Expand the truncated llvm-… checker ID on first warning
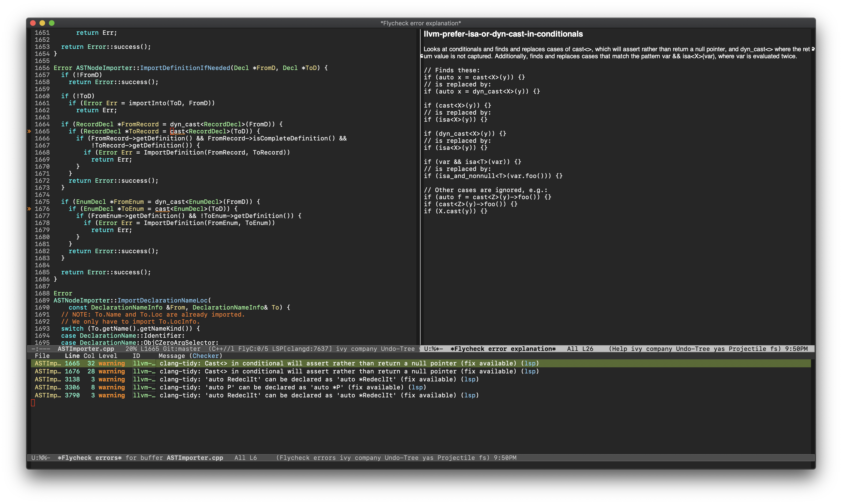This screenshot has width=842, height=504. [x=144, y=363]
